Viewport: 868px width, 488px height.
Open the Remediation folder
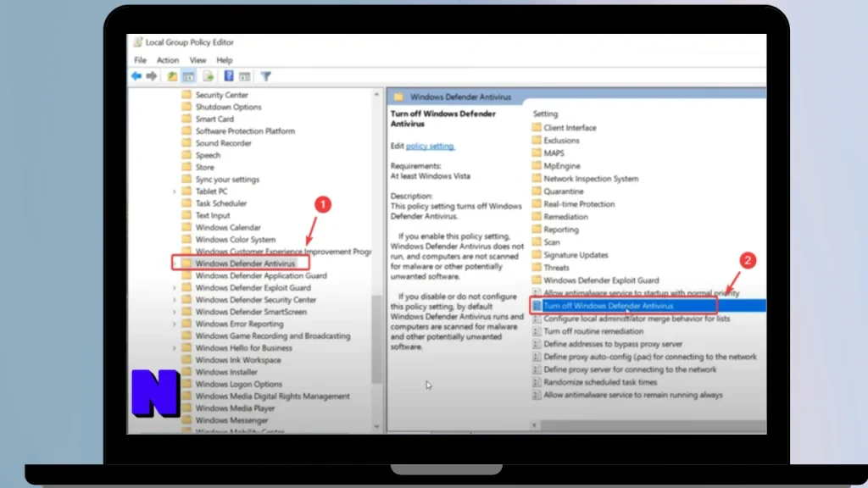[565, 216]
